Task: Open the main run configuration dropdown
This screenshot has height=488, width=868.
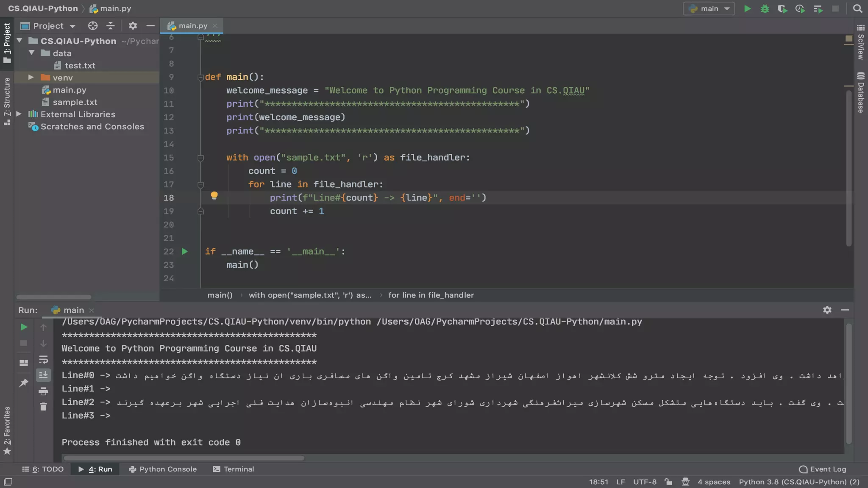Action: pos(709,9)
